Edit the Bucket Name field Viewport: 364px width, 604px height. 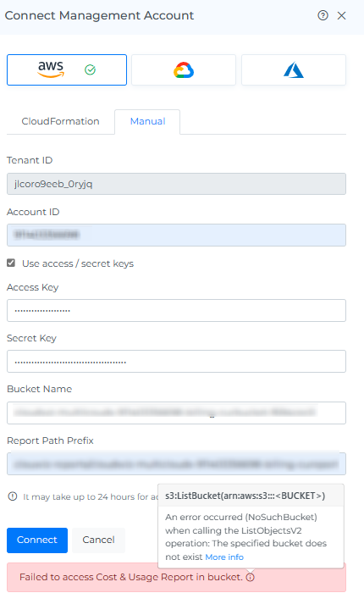point(176,413)
